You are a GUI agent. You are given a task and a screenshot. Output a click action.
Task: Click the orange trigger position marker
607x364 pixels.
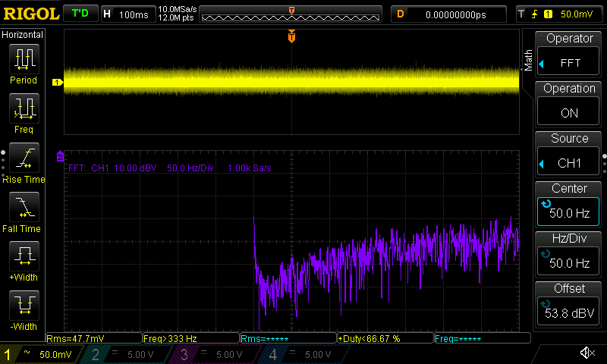pos(291,37)
